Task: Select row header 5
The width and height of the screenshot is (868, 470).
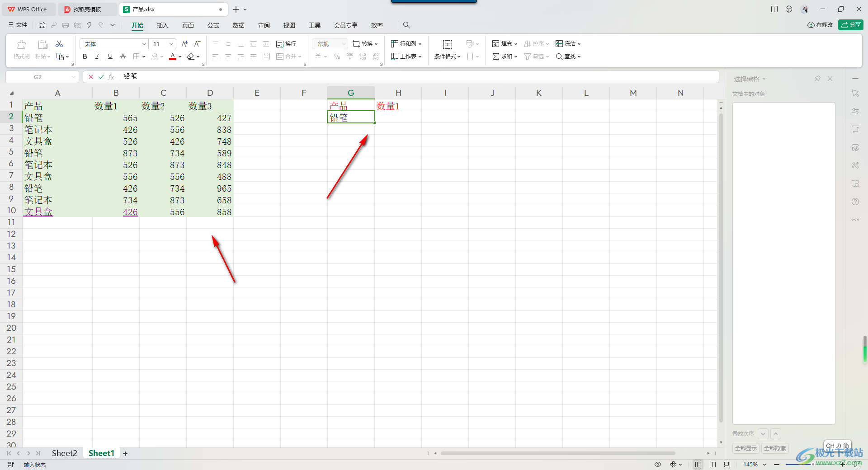Action: (x=11, y=152)
